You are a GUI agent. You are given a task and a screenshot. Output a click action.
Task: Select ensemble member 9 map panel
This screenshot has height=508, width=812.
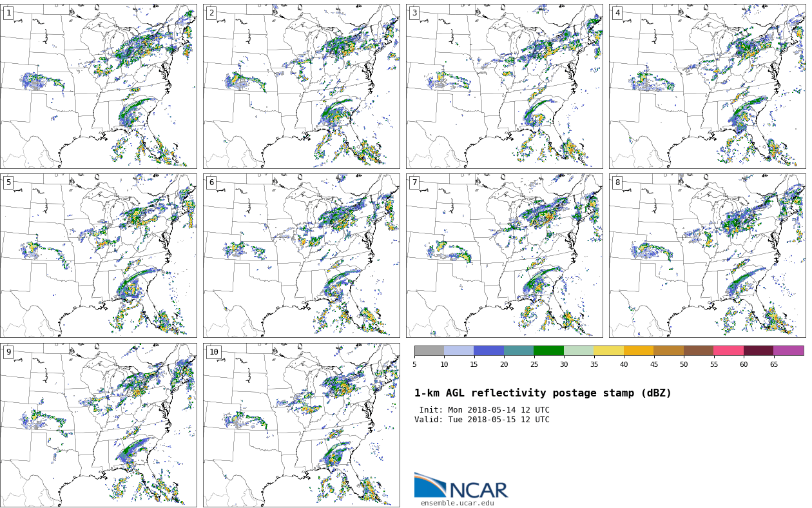point(98,425)
